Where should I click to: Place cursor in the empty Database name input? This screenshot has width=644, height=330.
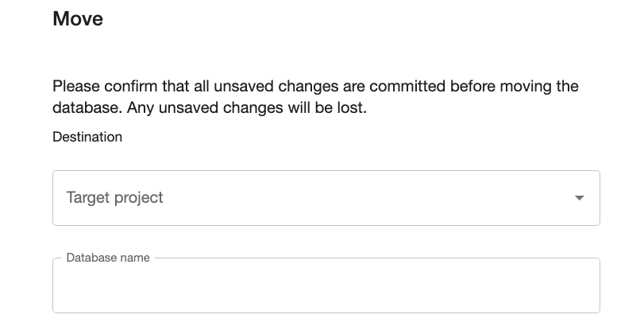[326, 286]
